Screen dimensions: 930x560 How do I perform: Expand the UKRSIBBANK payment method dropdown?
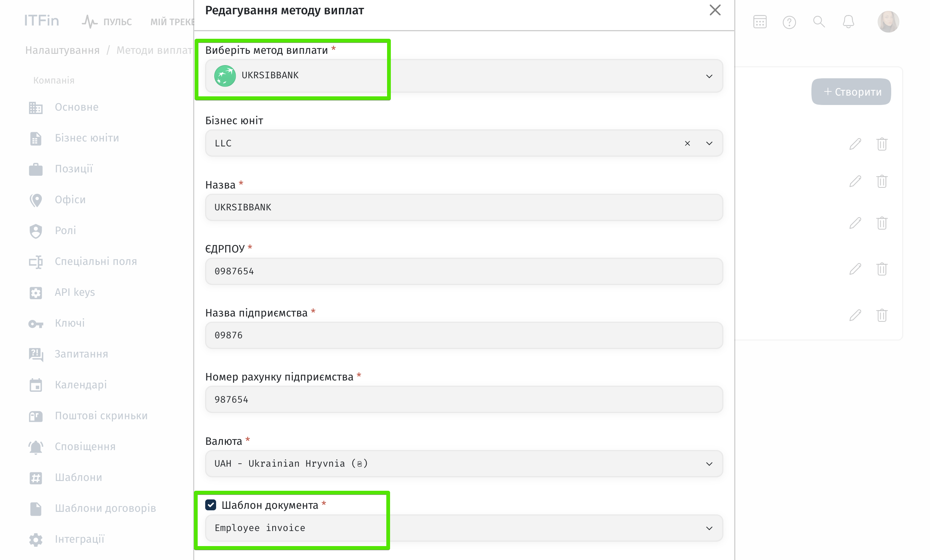click(x=709, y=76)
